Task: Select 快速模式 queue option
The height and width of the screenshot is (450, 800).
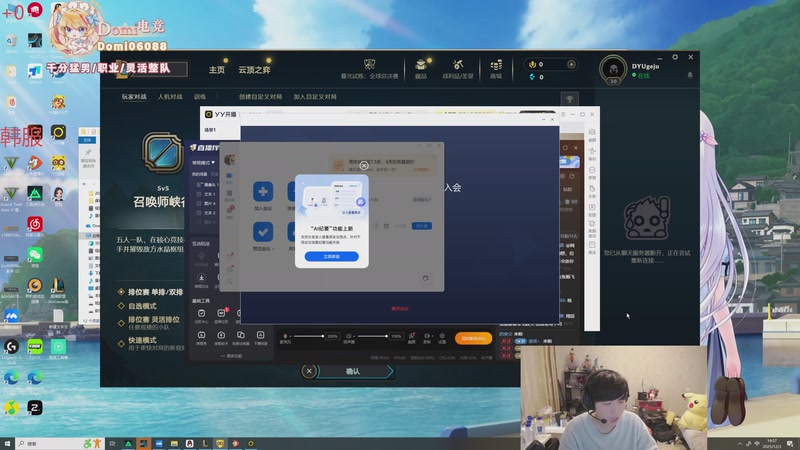Action: 142,340
